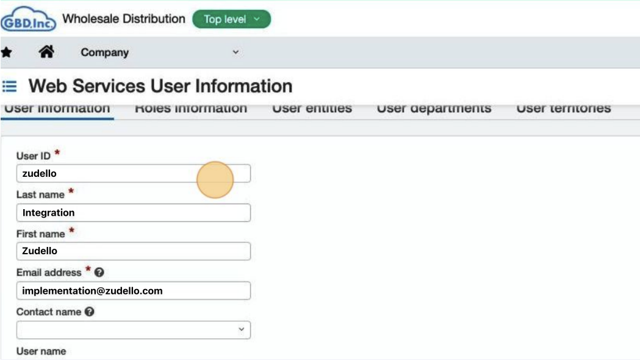The height and width of the screenshot is (364, 640).
Task: Switch to the User information tab
Action: pos(57,109)
